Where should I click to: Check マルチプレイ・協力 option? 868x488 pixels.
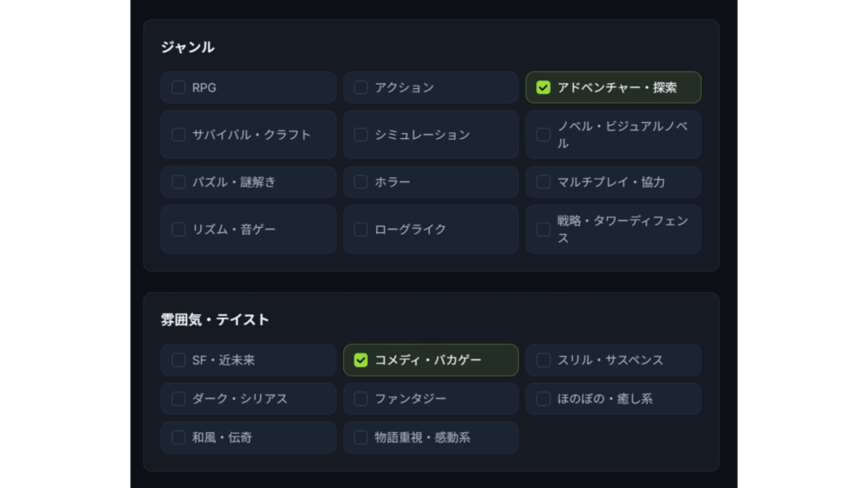pyautogui.click(x=543, y=182)
